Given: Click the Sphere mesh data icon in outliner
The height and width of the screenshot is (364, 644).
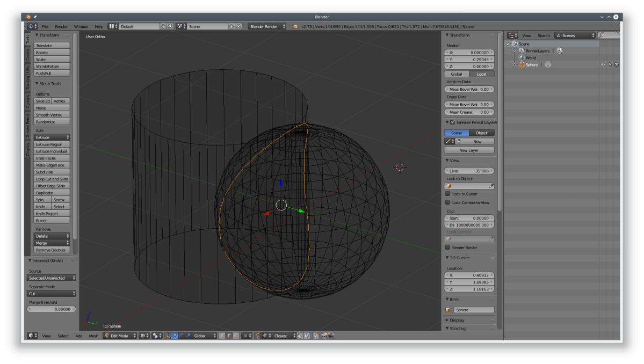Looking at the screenshot, I should point(548,64).
